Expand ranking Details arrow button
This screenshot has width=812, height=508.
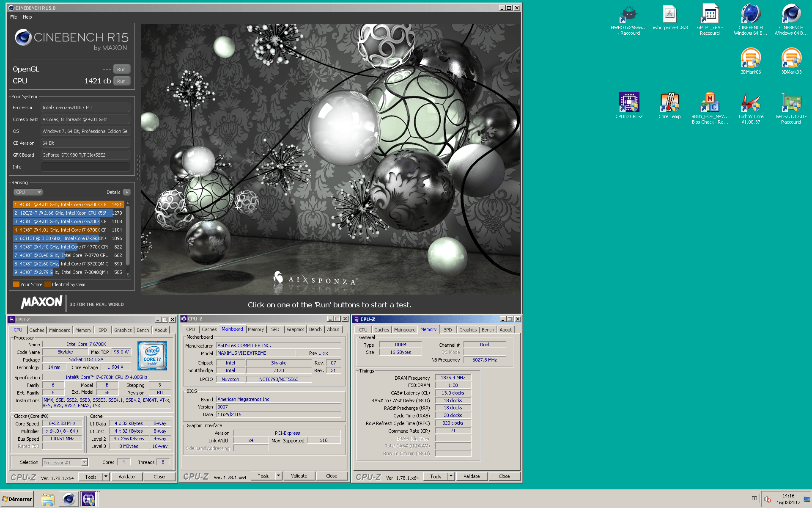(x=127, y=192)
